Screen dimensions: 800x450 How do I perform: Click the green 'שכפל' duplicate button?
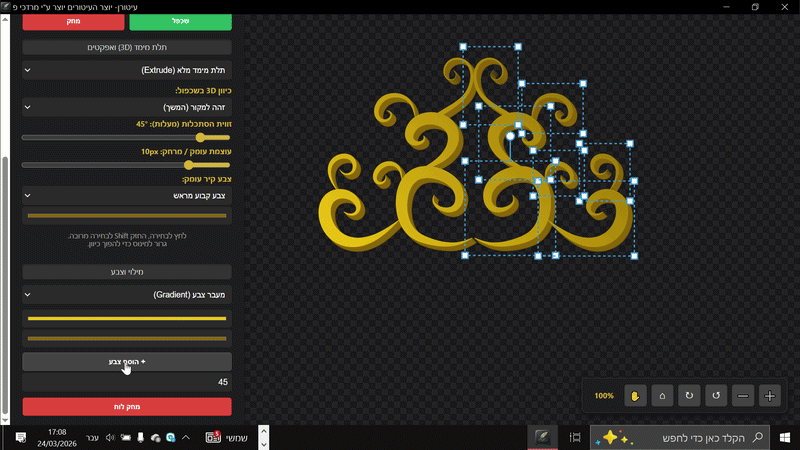click(x=180, y=21)
